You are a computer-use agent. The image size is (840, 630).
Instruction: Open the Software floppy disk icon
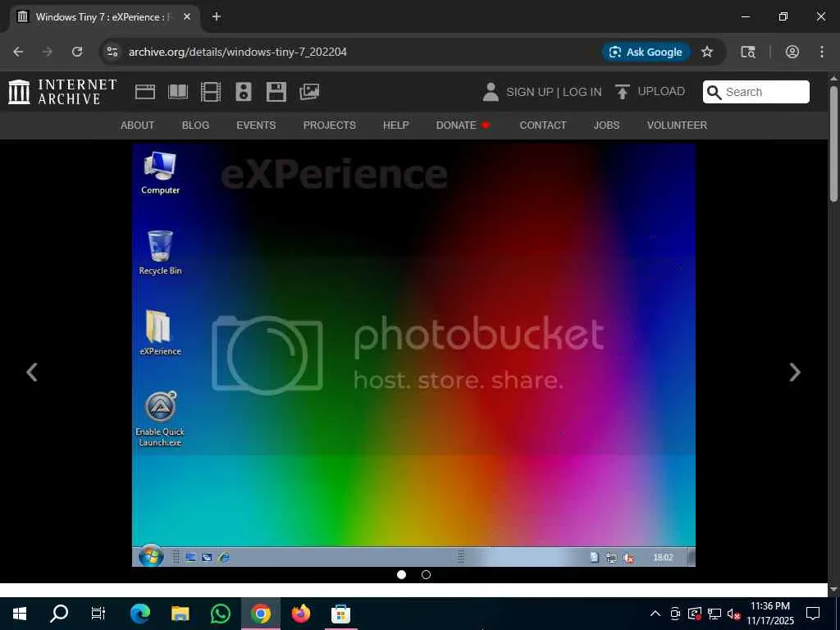276,92
